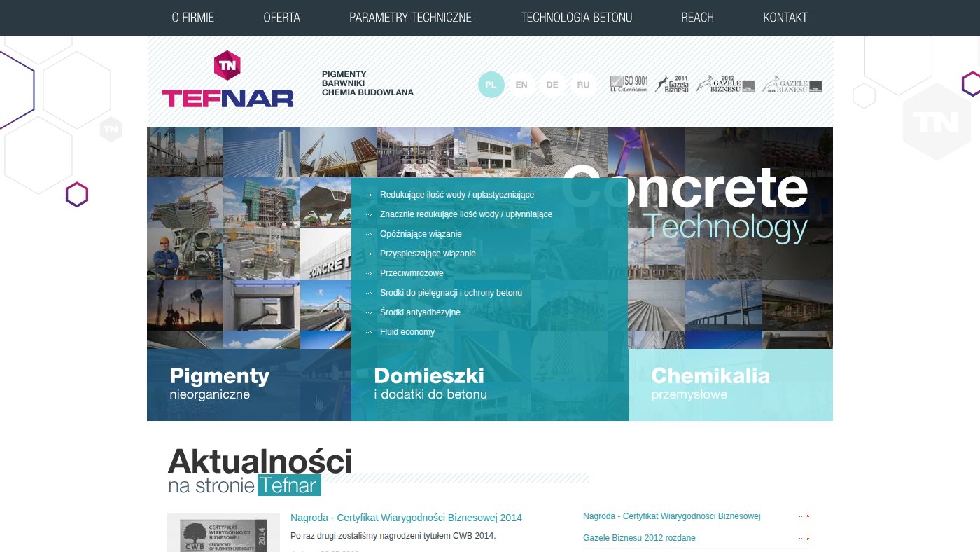
Task: Select 'Opóźniające wiązanie' submenu item
Action: tap(421, 234)
